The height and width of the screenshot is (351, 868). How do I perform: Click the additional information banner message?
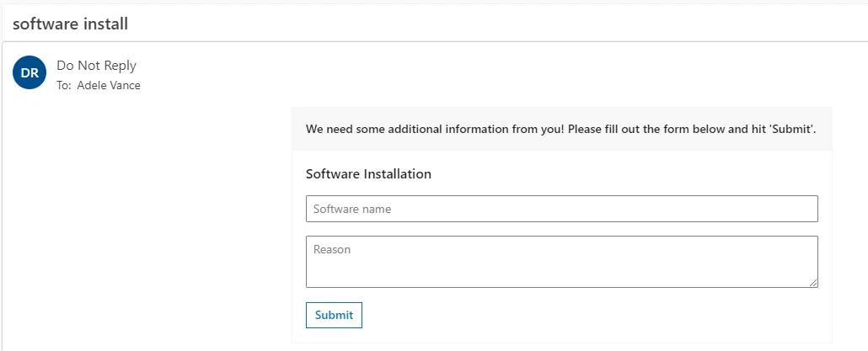(560, 130)
